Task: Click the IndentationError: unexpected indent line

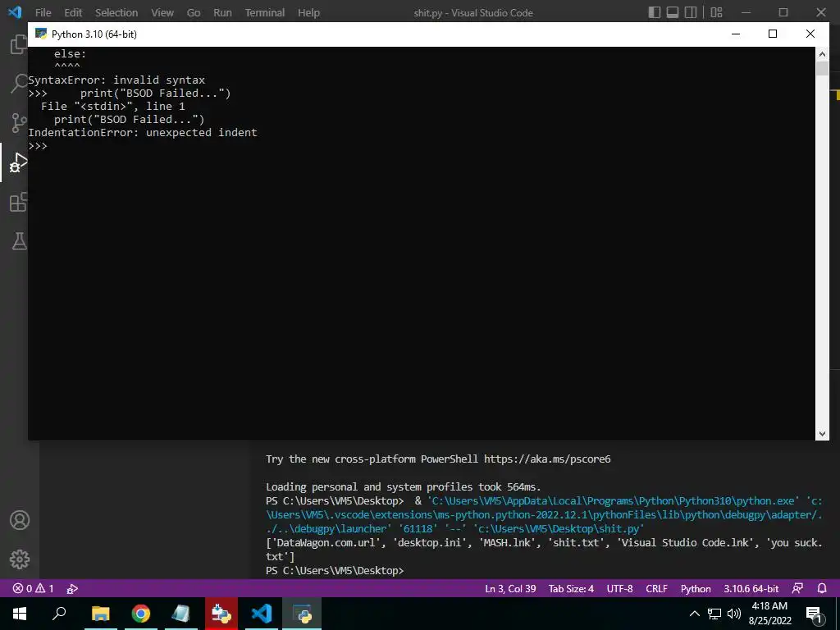Action: [x=143, y=132]
